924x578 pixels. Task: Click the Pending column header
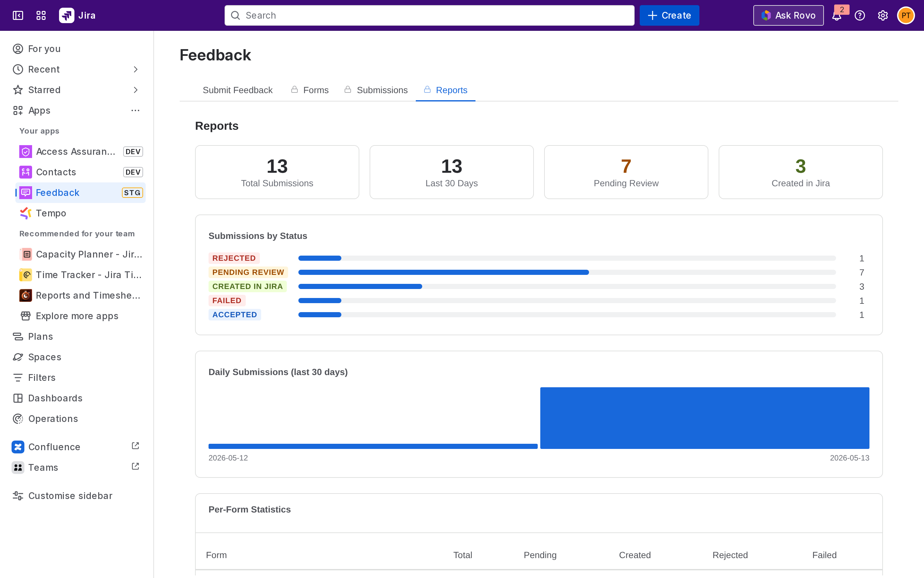coord(540,555)
